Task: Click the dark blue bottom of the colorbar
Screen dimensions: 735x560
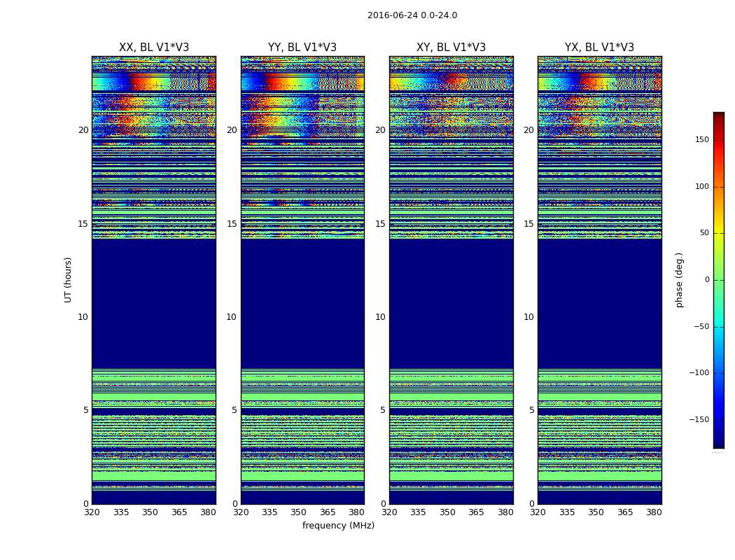Action: tap(718, 443)
